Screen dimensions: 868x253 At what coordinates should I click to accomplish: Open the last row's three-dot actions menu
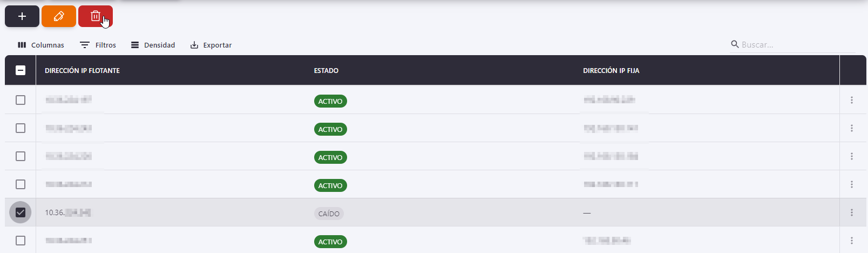[x=852, y=241]
